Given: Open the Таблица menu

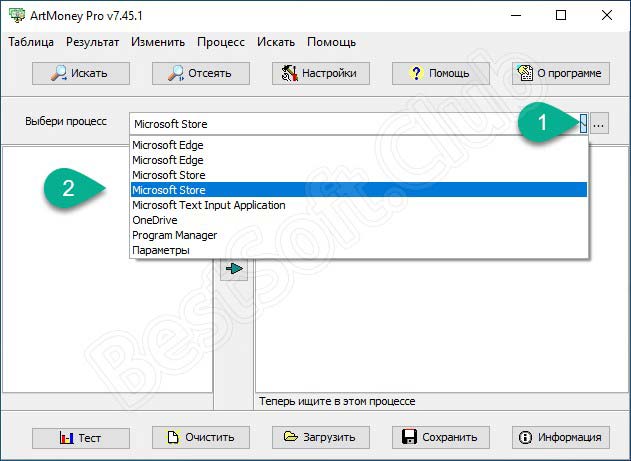Looking at the screenshot, I should coord(31,42).
